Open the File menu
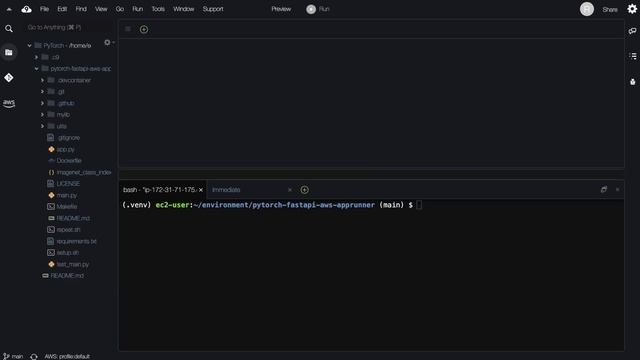The width and height of the screenshot is (640, 360). pos(44,9)
